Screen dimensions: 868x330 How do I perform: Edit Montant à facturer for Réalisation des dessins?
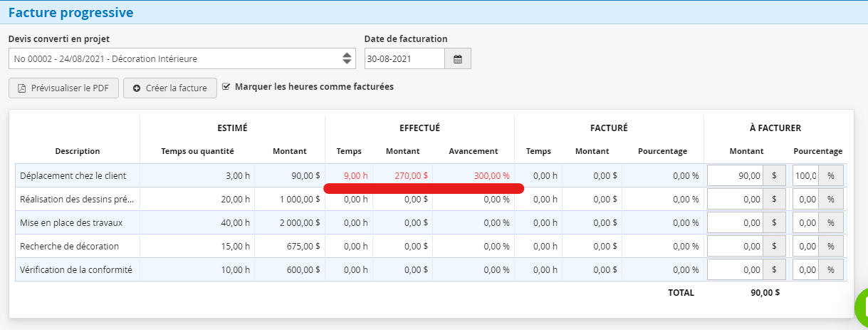click(735, 200)
